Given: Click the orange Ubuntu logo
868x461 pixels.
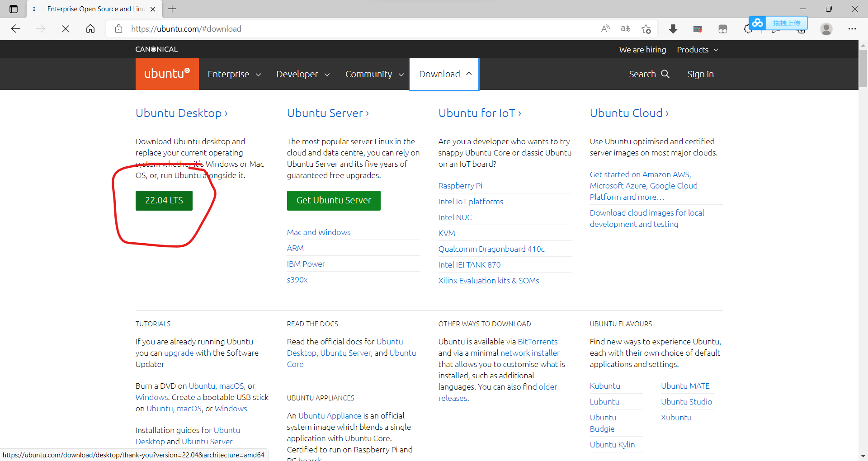Looking at the screenshot, I should point(167,74).
